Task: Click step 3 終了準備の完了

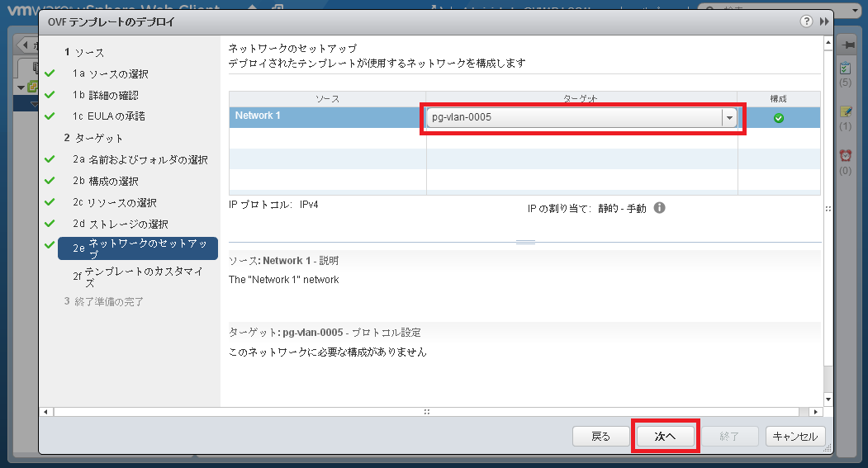Action: [103, 301]
